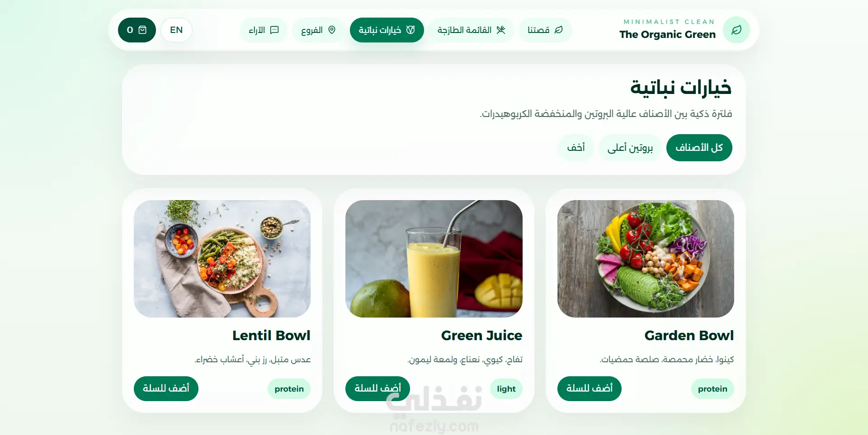Click the Green Juice photo

tap(434, 259)
